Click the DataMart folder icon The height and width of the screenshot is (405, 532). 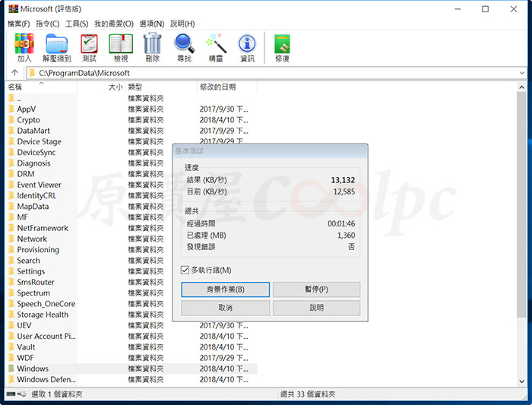[11, 131]
